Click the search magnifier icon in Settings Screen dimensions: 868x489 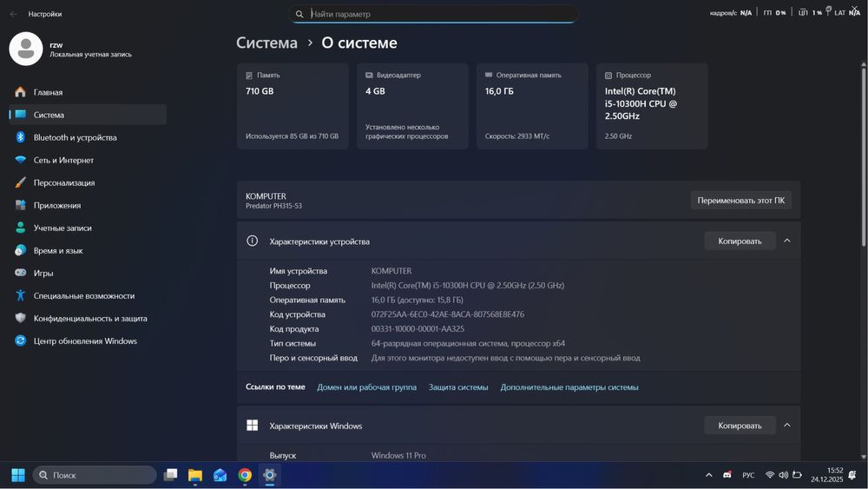[299, 15]
